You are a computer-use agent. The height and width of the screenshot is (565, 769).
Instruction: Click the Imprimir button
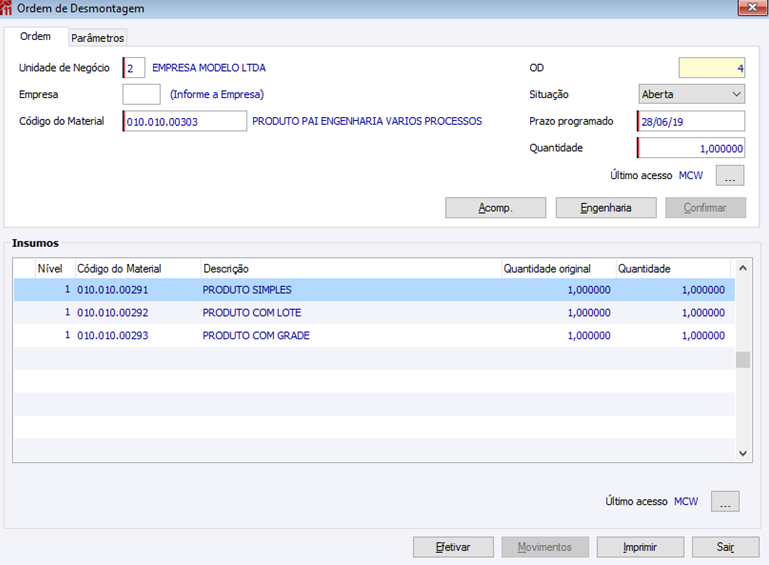[x=640, y=547]
